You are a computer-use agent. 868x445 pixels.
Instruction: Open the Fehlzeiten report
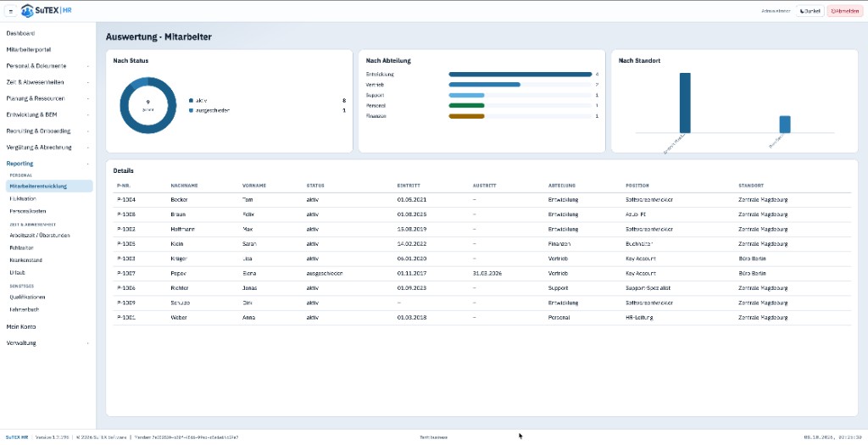[x=21, y=248]
